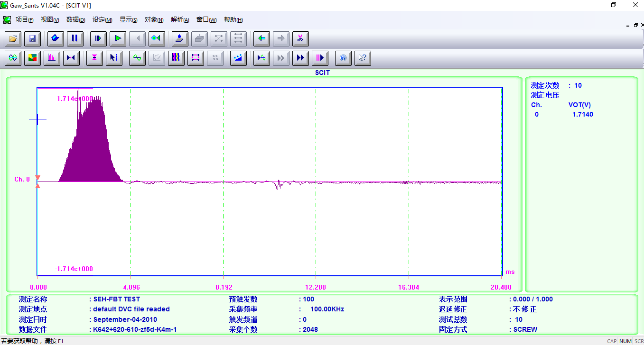Click the arrow-into-green-waveform icon
Viewport: 644px width, 345px height.
coord(261,58)
